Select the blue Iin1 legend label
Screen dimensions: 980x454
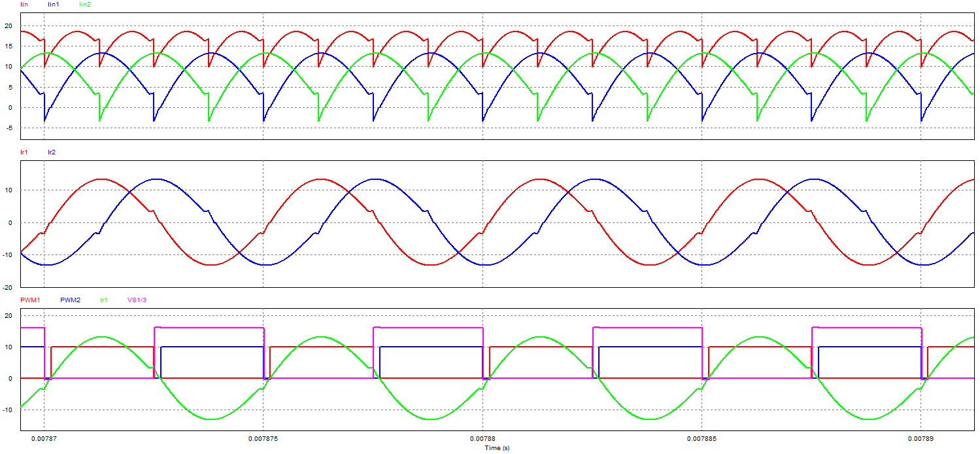54,5
